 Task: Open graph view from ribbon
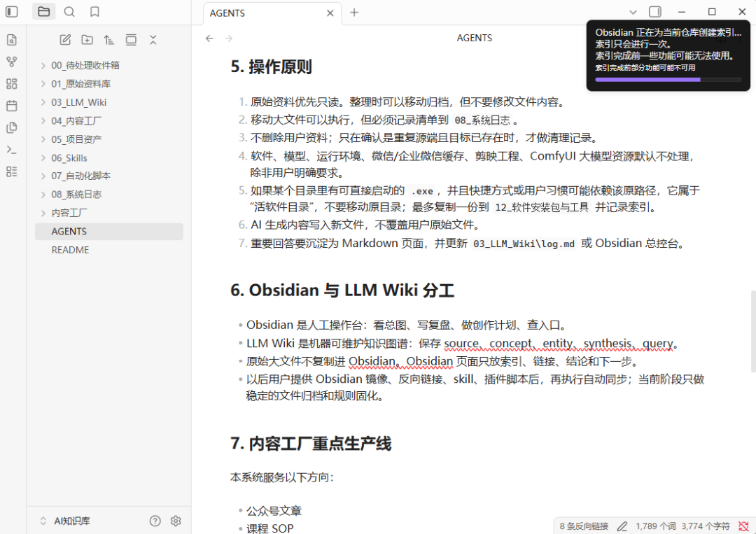[12, 62]
